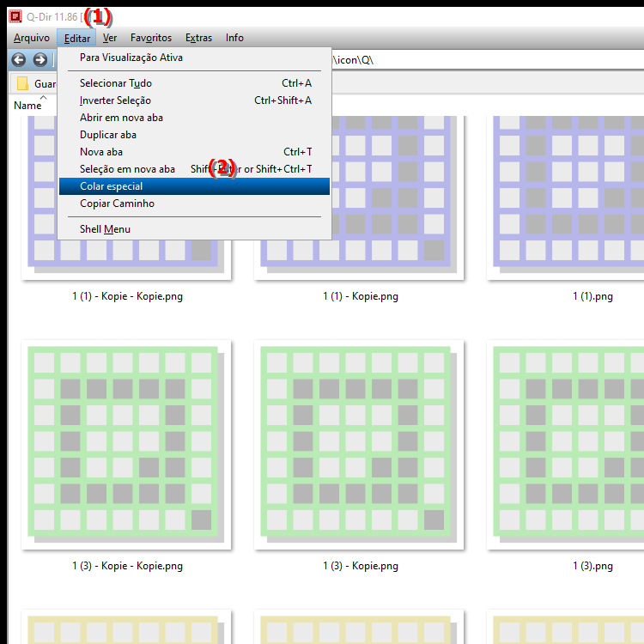
Task: Click Duplicar aba menu entry
Action: 108,135
